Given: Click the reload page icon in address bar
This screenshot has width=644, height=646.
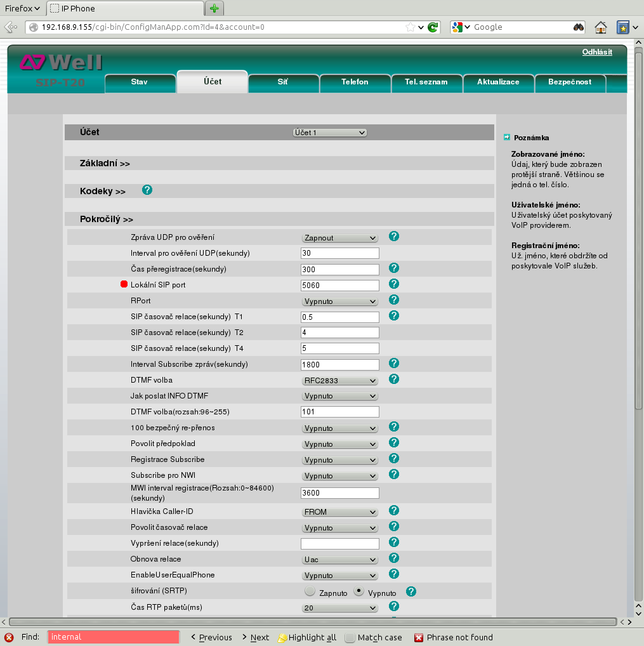Looking at the screenshot, I should coord(433,27).
